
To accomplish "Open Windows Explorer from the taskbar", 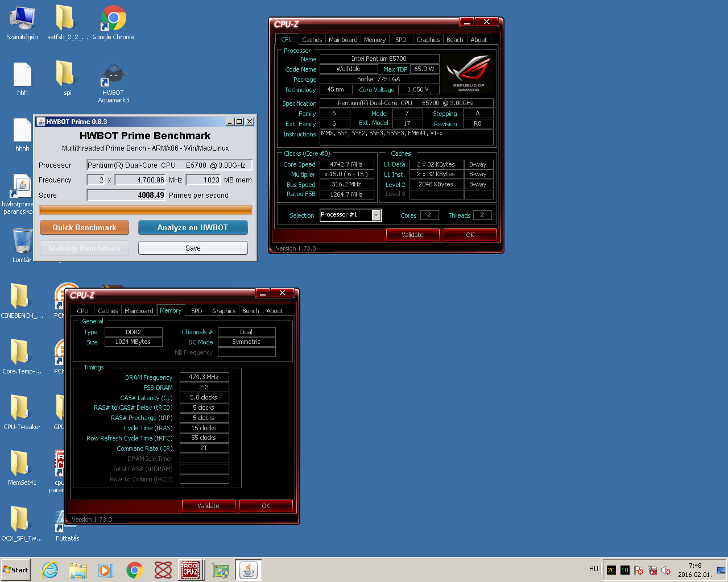I will point(78,569).
